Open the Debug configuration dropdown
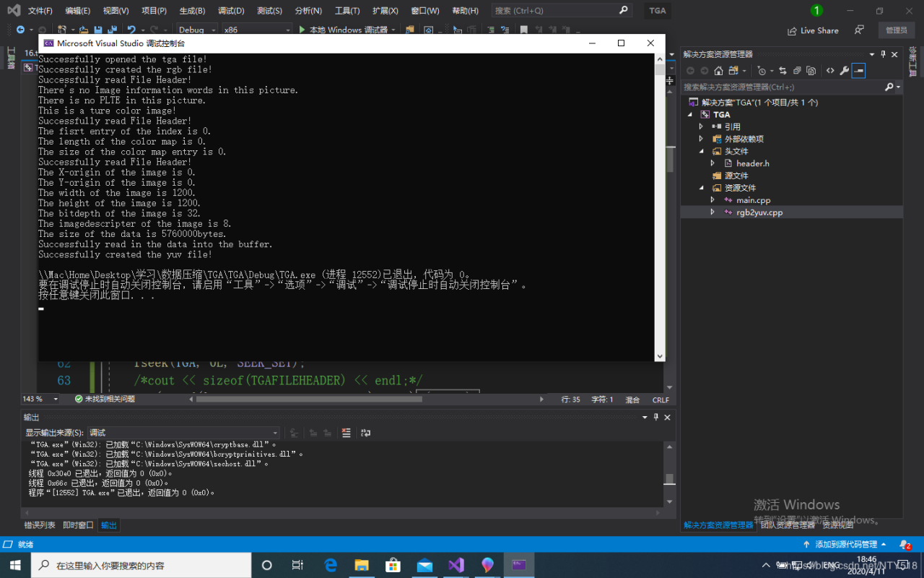Screen dimensions: 924x578 (x=196, y=30)
